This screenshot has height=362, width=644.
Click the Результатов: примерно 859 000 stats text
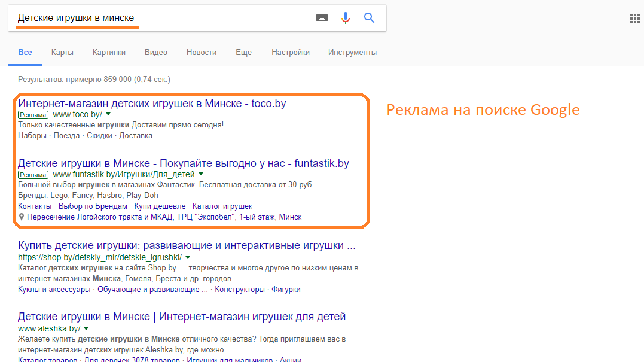tap(94, 80)
